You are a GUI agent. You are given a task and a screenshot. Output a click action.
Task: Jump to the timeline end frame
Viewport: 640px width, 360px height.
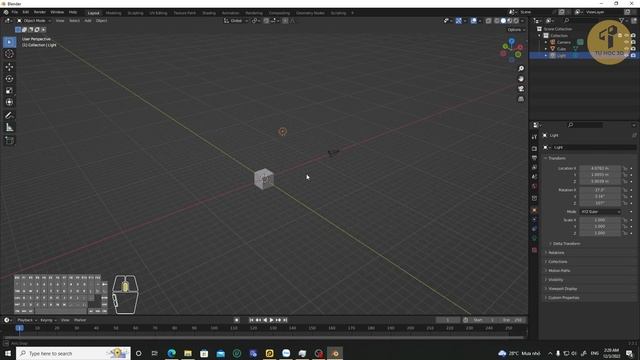coord(285,320)
